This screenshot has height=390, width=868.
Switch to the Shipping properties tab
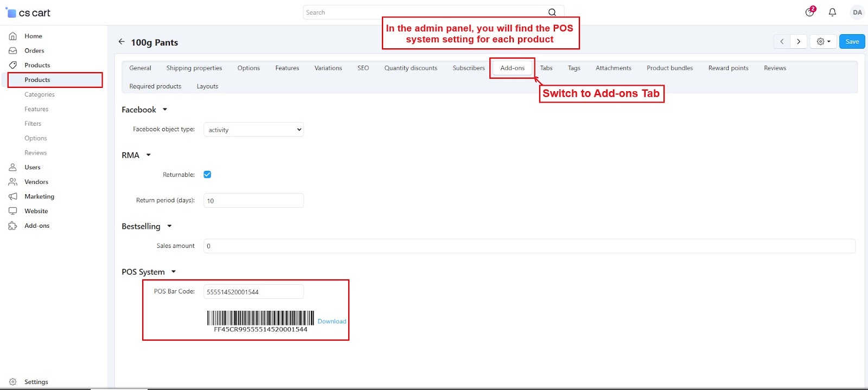(x=194, y=68)
